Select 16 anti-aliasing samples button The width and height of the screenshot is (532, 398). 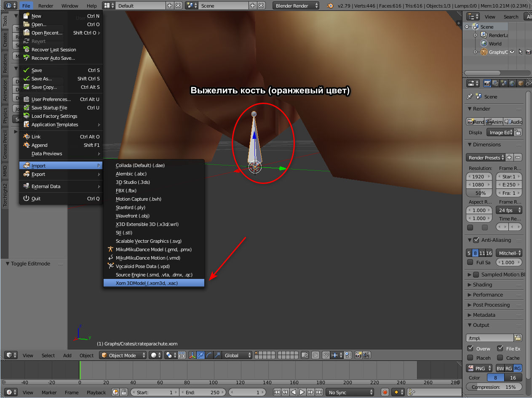489,253
